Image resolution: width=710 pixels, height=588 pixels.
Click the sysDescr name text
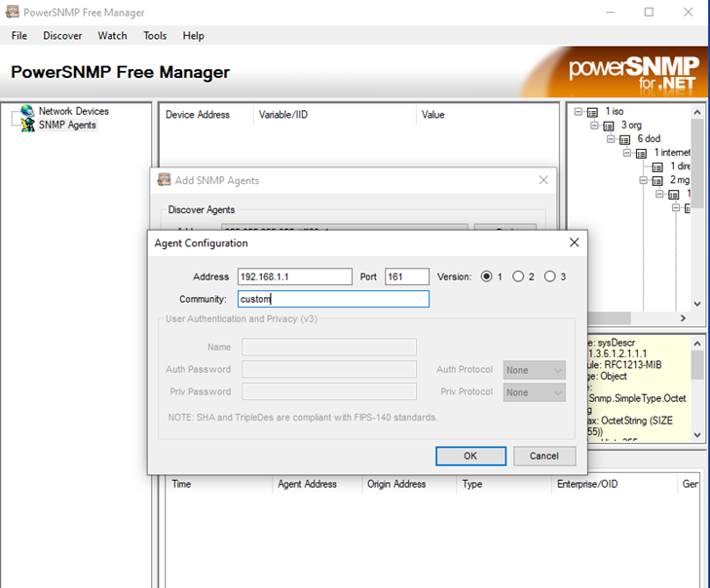click(x=617, y=343)
